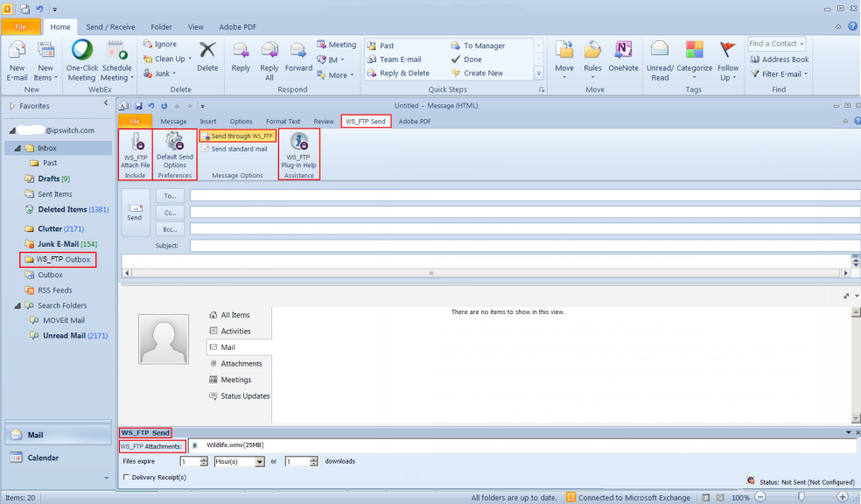Viewport: 861px width, 504px height.
Task: Collapse the Inbox folder tree
Action: tap(17, 148)
